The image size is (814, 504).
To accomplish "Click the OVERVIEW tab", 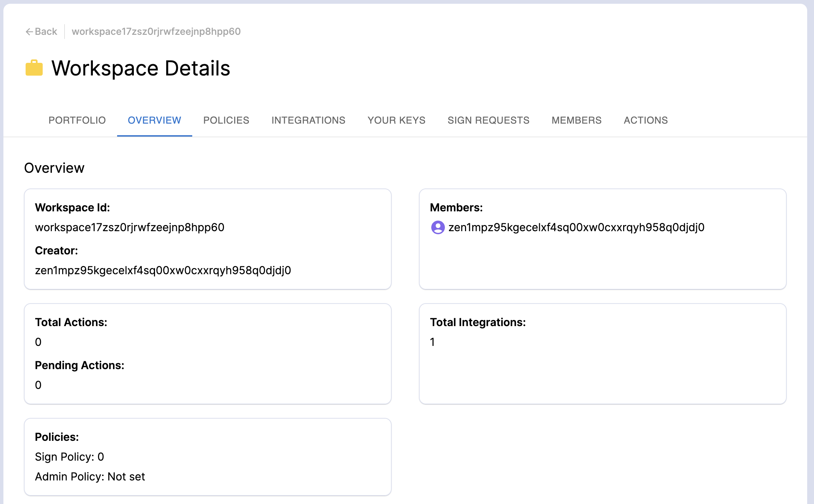I will click(x=154, y=121).
